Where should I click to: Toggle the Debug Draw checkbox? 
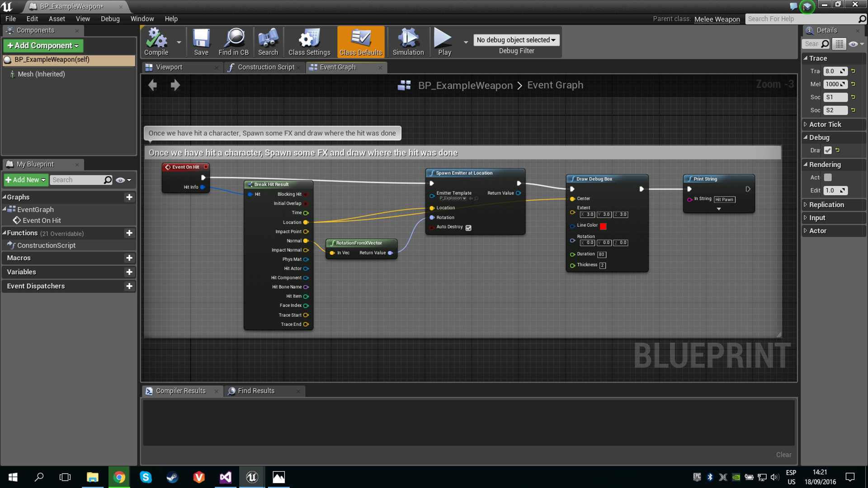coord(828,150)
